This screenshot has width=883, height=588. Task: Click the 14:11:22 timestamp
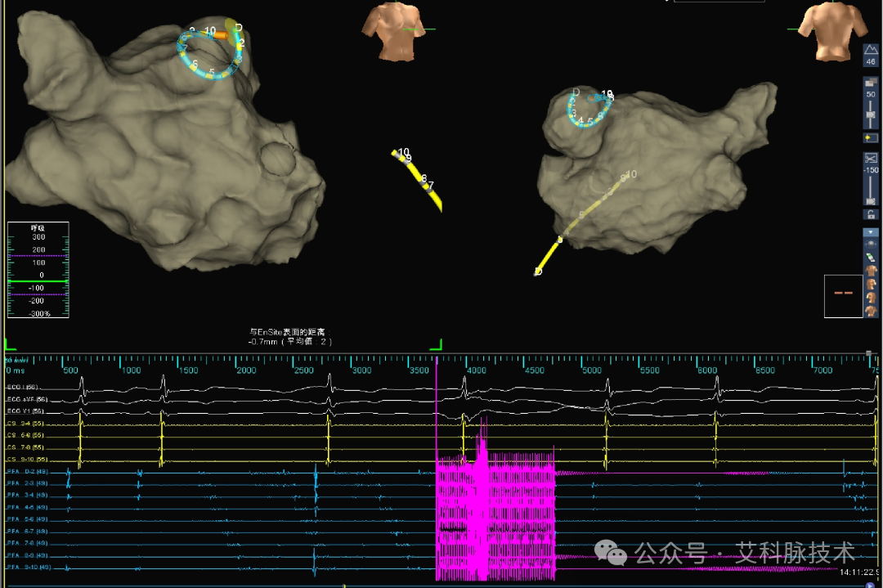tap(858, 572)
